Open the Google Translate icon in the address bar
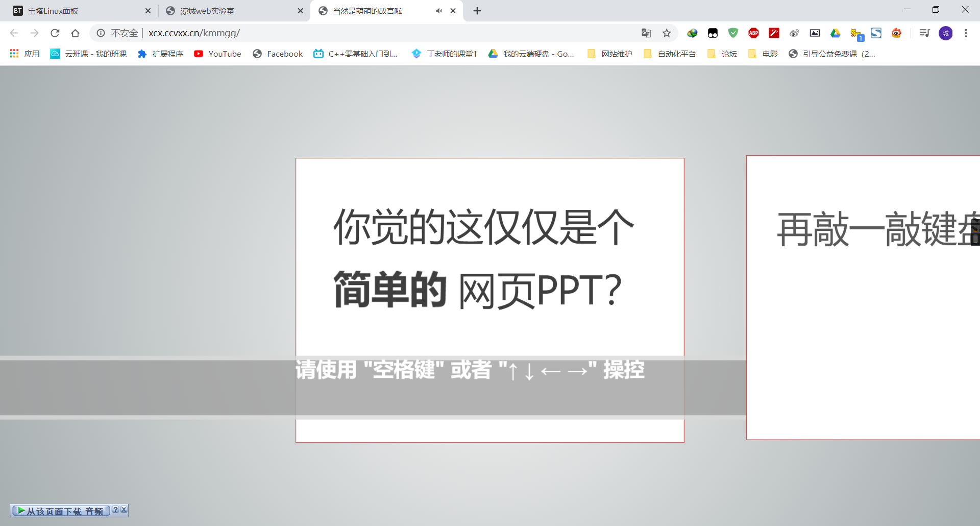The height and width of the screenshot is (526, 980). [646, 33]
